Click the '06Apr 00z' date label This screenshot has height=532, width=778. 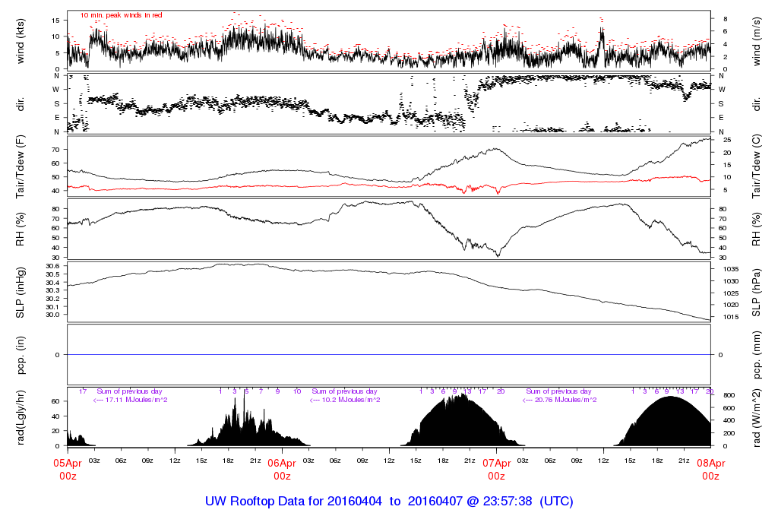[x=282, y=470]
